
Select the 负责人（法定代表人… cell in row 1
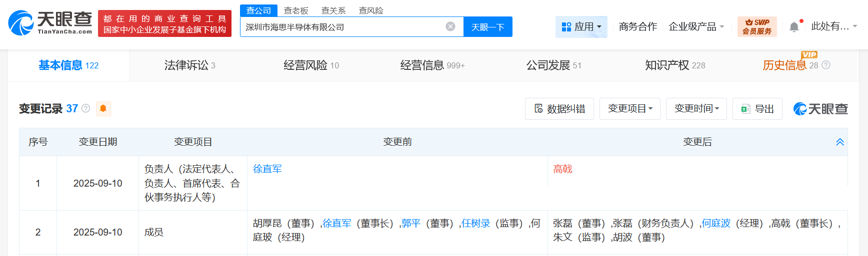pyautogui.click(x=193, y=183)
